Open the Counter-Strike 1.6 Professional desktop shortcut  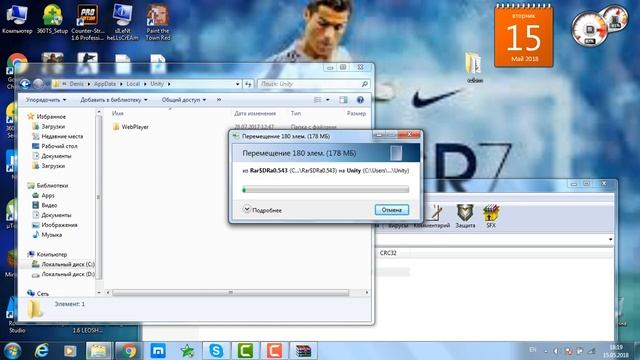tap(87, 22)
